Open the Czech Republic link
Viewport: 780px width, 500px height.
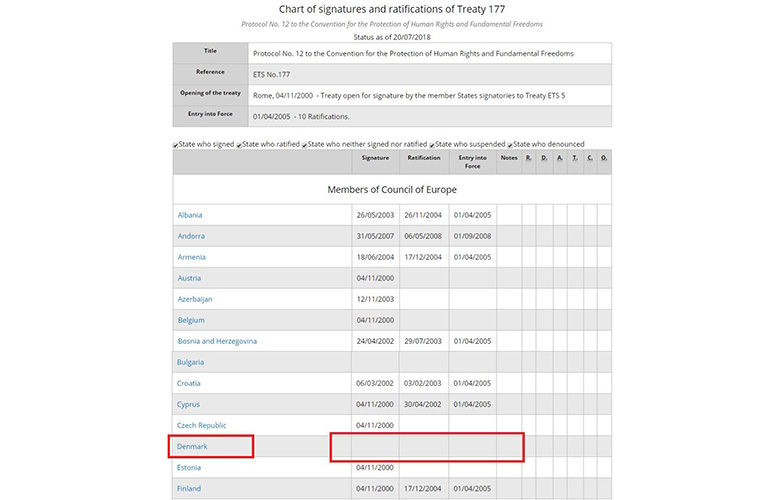tap(201, 425)
